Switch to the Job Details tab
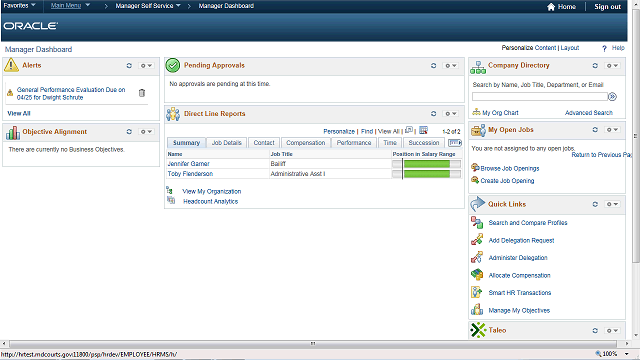 tap(227, 142)
